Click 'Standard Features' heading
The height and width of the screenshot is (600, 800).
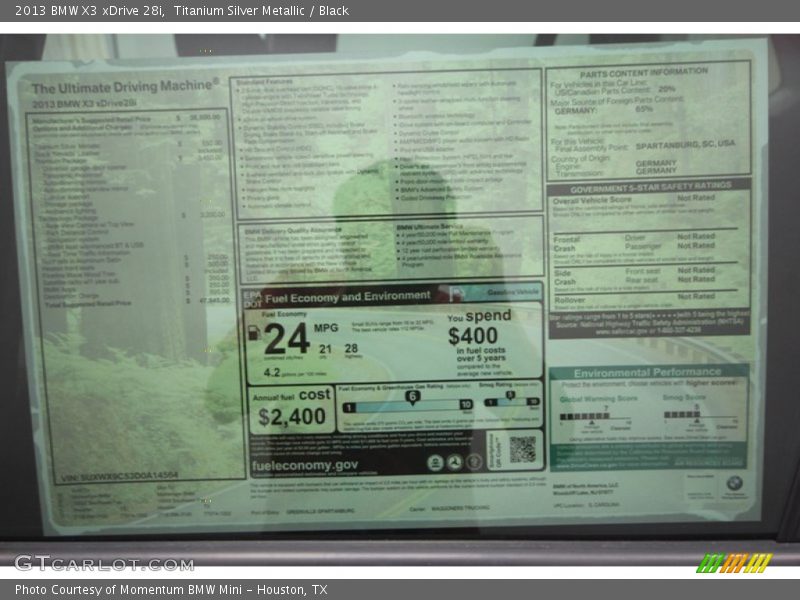(x=264, y=82)
